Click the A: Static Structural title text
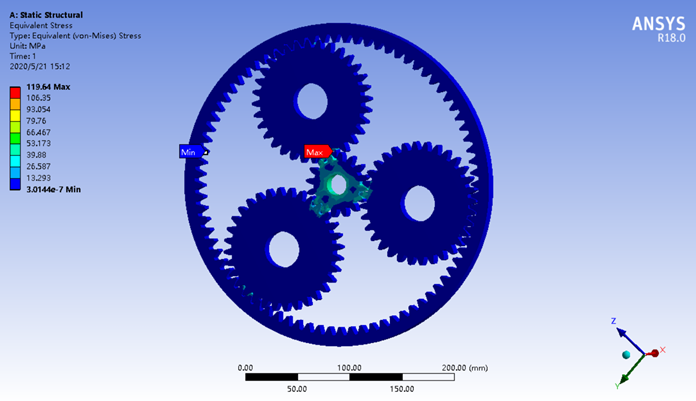Image resolution: width=696 pixels, height=401 pixels. 46,15
